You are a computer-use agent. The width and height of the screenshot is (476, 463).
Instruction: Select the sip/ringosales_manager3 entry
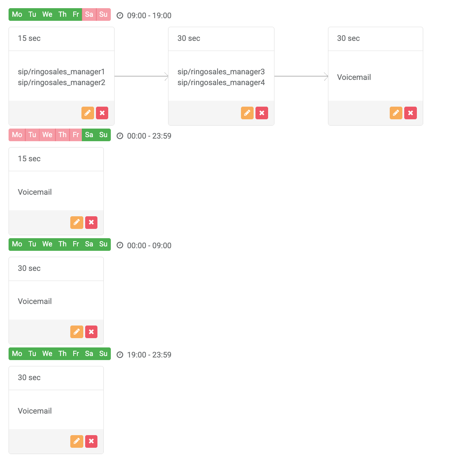click(221, 72)
